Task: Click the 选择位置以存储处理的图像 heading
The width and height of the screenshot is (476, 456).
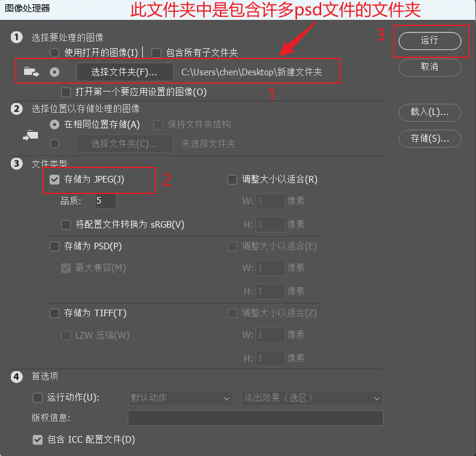Action: click(x=86, y=108)
